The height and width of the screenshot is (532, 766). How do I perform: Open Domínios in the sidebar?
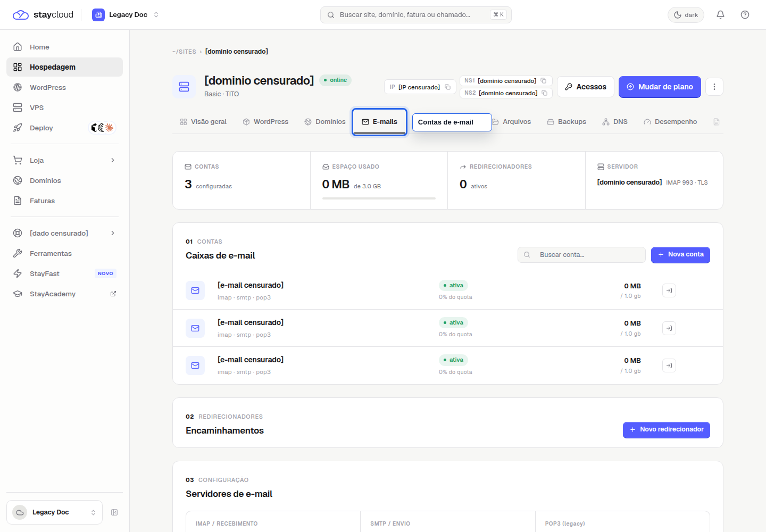(x=64, y=180)
